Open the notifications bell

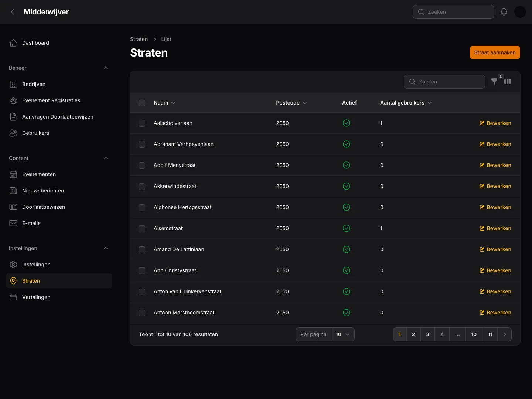pos(504,12)
